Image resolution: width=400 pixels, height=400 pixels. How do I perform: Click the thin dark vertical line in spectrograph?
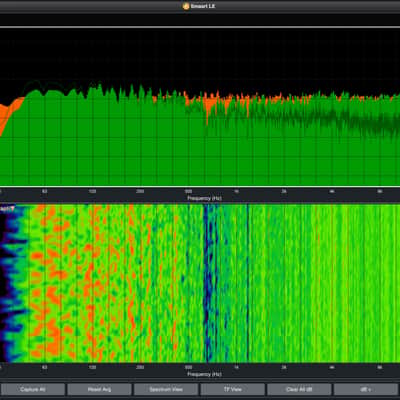(248, 283)
